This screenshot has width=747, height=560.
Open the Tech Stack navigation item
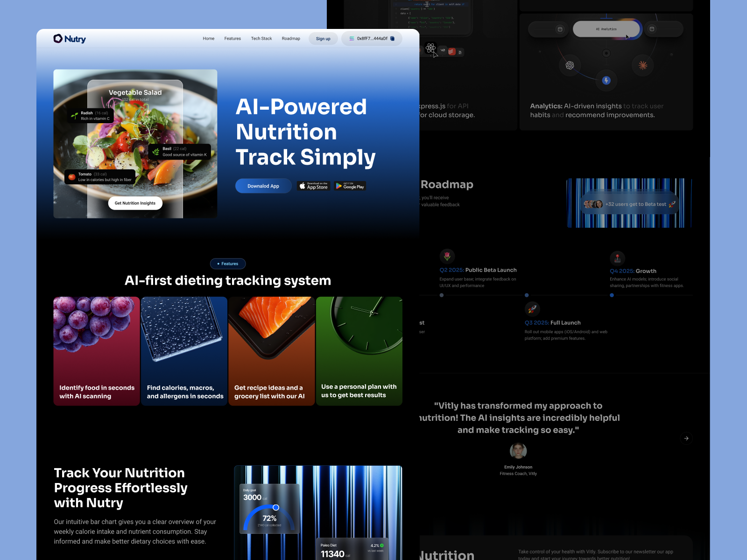261,39
